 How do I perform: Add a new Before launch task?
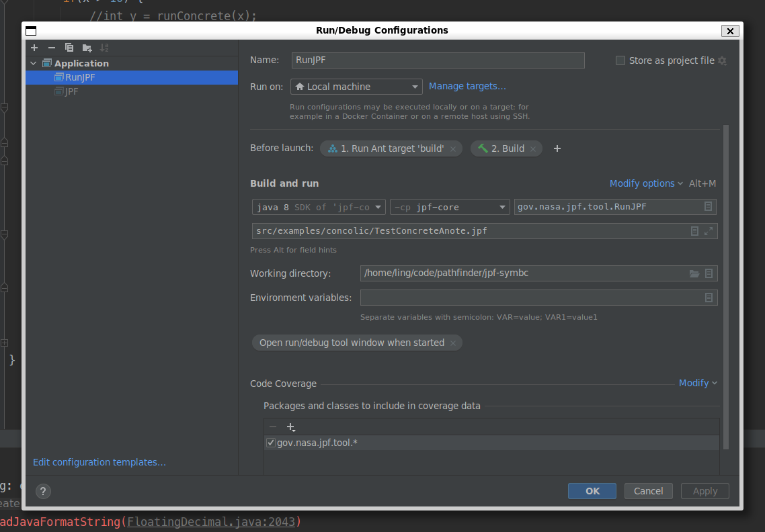[x=557, y=148]
